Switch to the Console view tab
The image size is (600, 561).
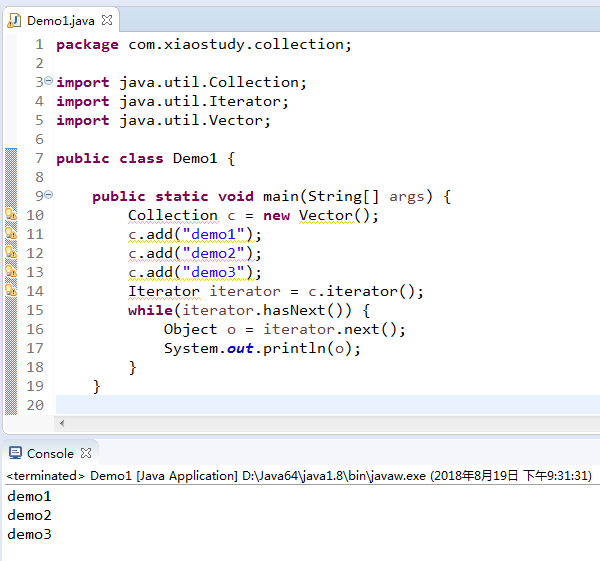coord(50,453)
